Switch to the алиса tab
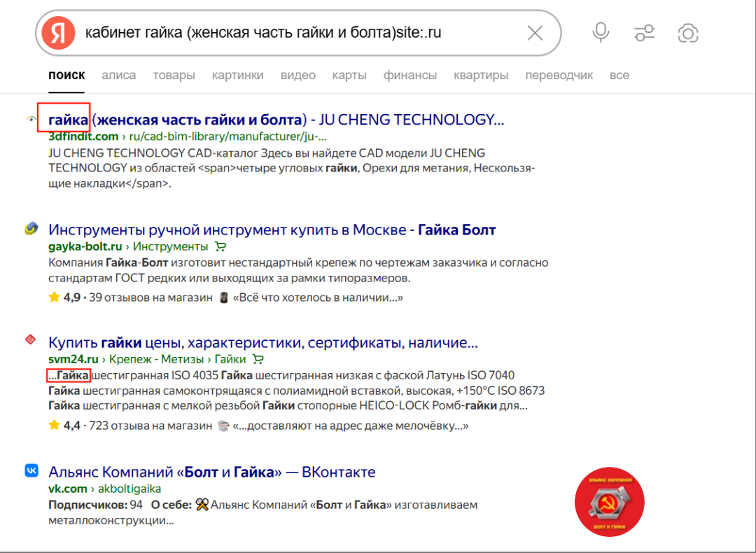756x553 pixels. click(118, 75)
